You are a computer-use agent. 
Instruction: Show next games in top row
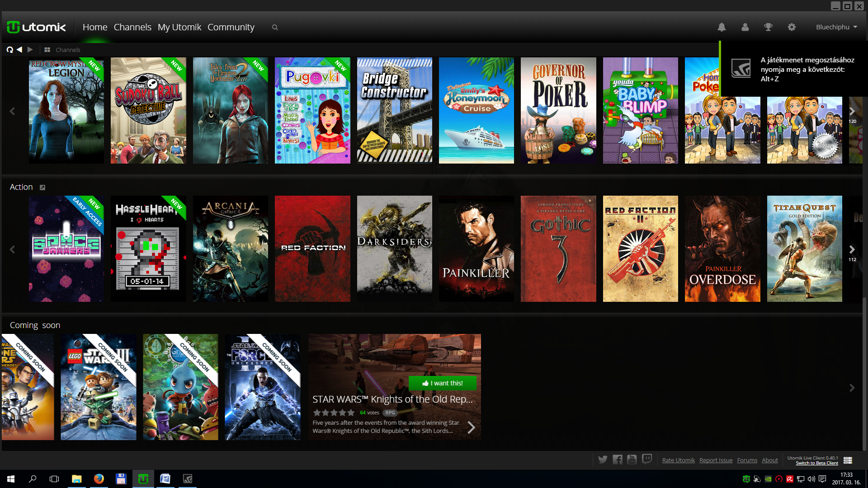(x=852, y=111)
